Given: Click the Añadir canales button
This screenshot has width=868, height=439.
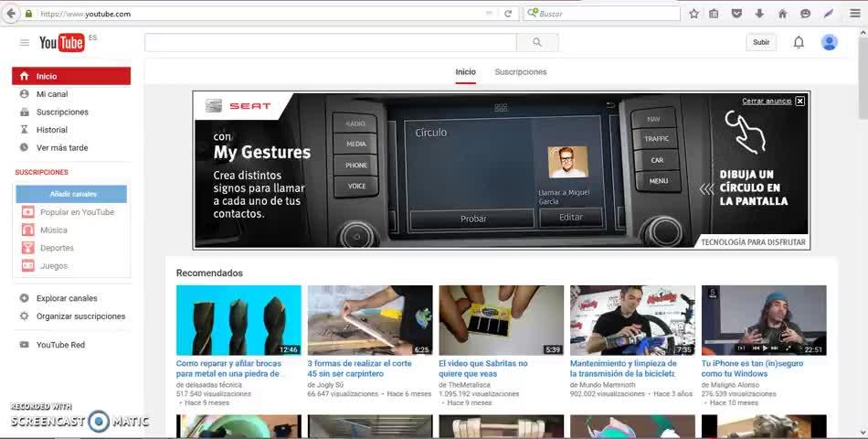Looking at the screenshot, I should pyautogui.click(x=71, y=194).
